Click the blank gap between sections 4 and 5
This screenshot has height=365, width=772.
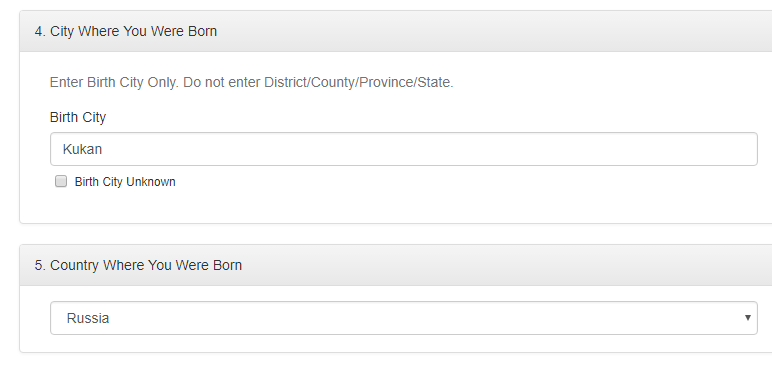[394, 234]
